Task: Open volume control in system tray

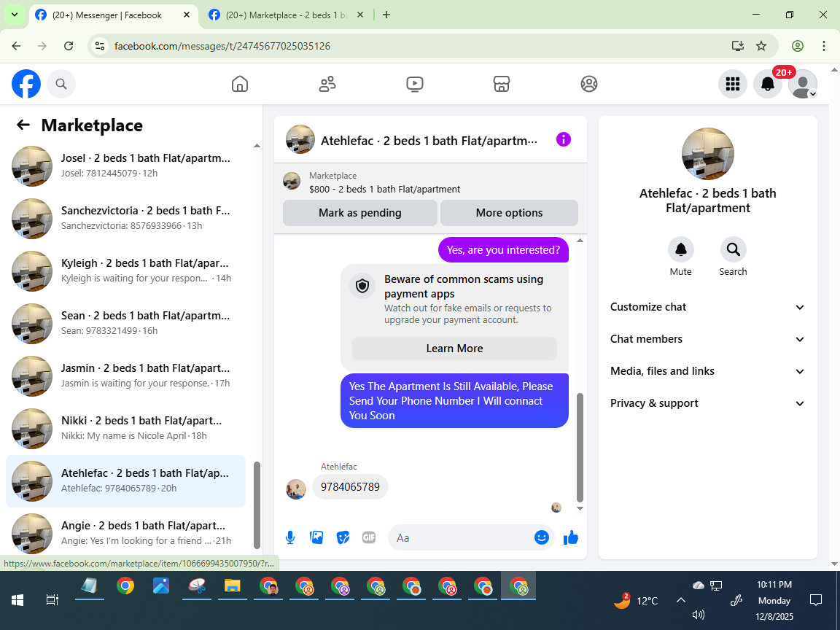Action: tap(698, 615)
